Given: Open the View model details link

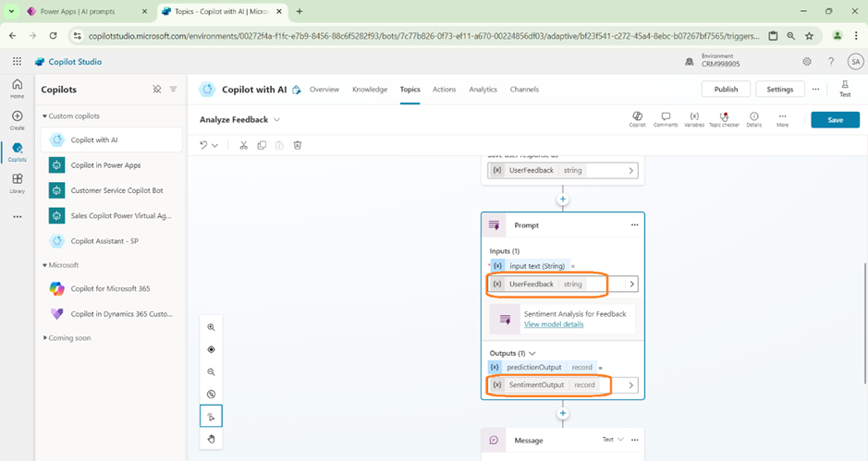Looking at the screenshot, I should pyautogui.click(x=554, y=324).
